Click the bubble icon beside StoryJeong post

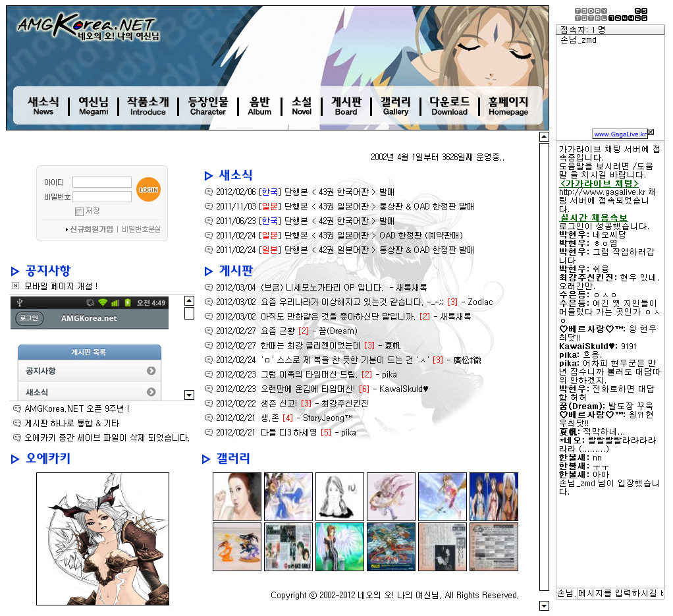click(209, 418)
